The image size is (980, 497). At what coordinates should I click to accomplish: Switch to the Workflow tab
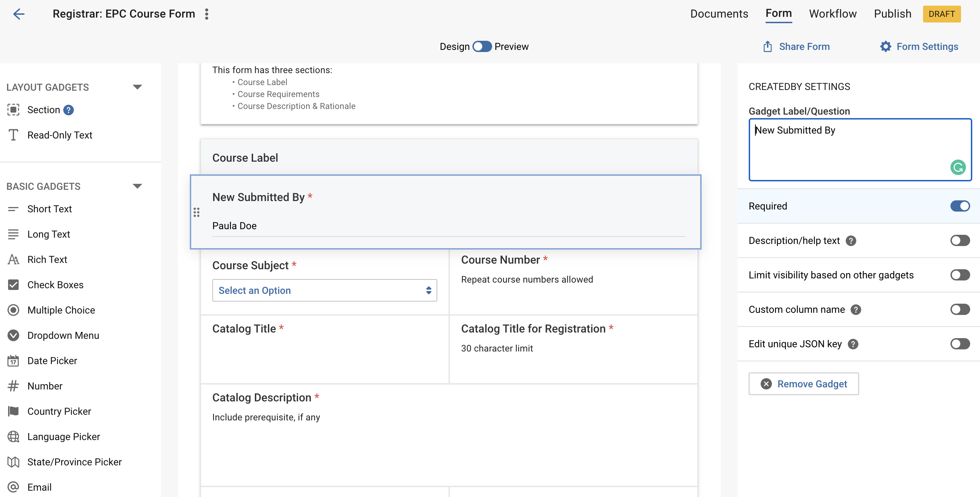pyautogui.click(x=832, y=14)
